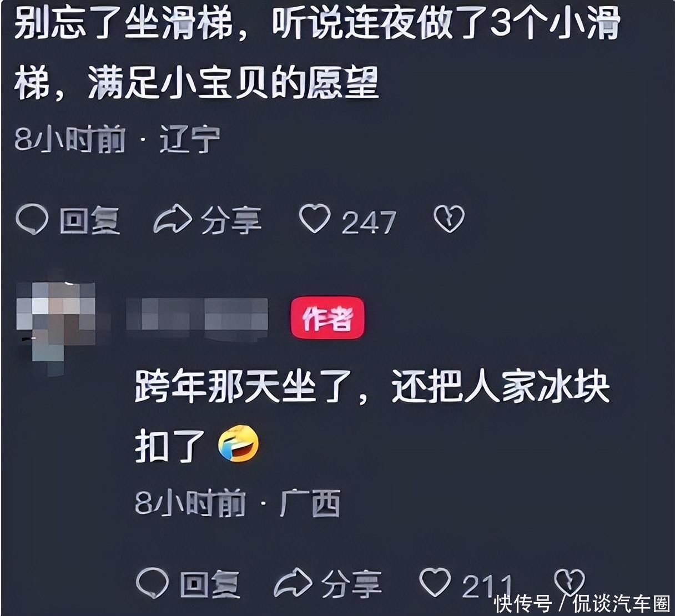Click the 247 like count
Image resolution: width=675 pixels, height=616 pixels.
[x=369, y=223]
